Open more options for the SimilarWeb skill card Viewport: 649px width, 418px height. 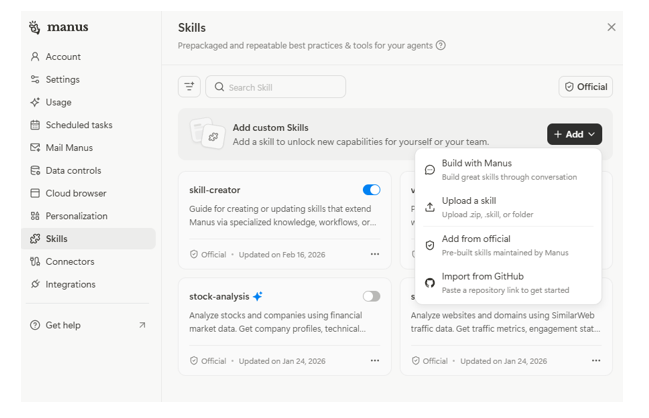[x=596, y=360]
